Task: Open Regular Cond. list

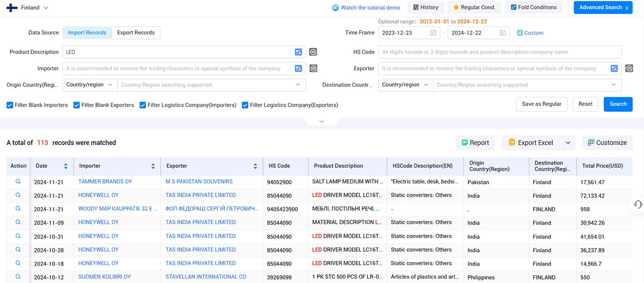Action: tap(474, 7)
